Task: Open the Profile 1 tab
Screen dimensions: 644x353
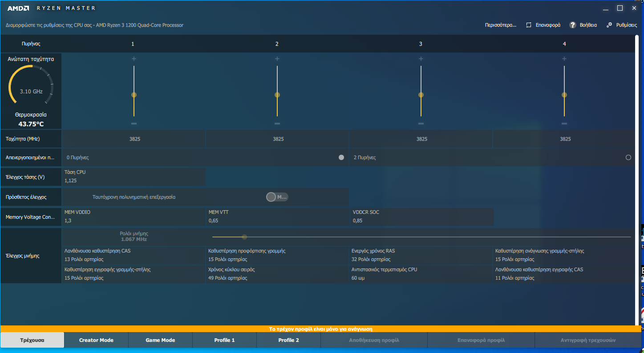Action: 224,340
